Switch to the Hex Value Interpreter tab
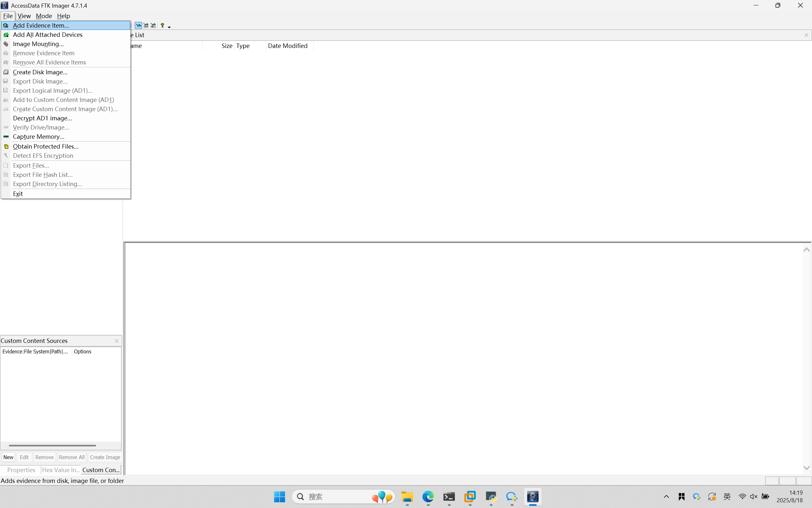 click(x=61, y=470)
